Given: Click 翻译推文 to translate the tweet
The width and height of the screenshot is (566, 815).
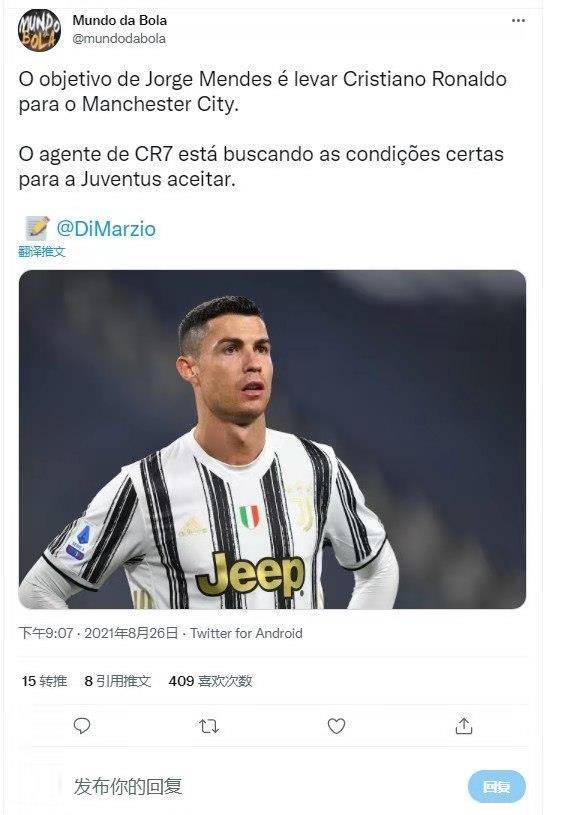Looking at the screenshot, I should click(42, 252).
